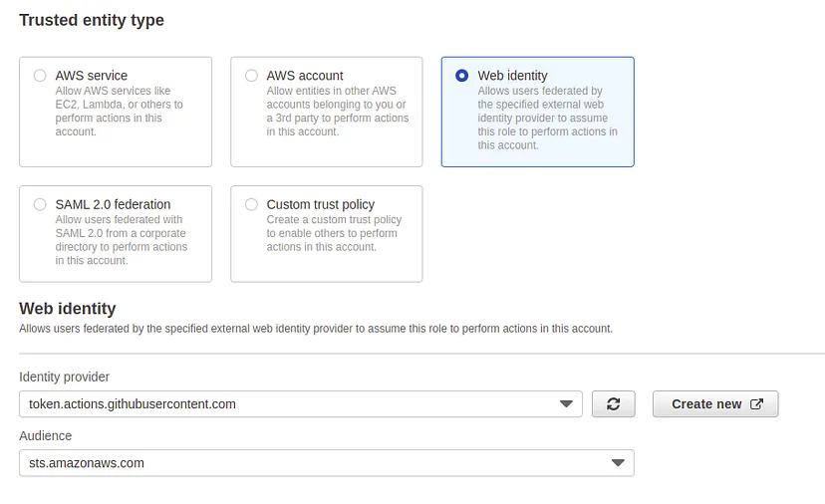Click the AWS service card description
The height and width of the screenshot is (504, 825).
pyautogui.click(x=120, y=112)
